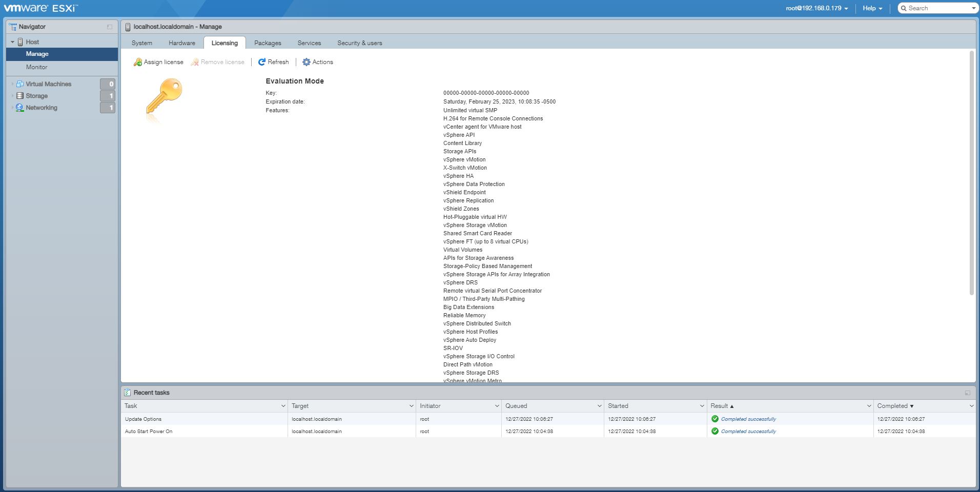Image resolution: width=980 pixels, height=492 pixels.
Task: Click the license page vertical scrollbar
Action: [972, 173]
